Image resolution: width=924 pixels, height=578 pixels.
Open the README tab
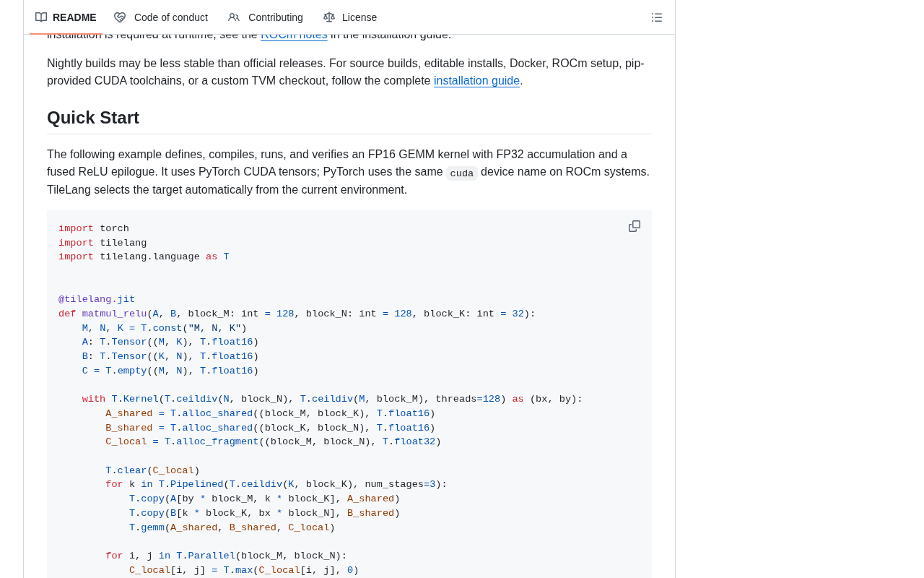66,17
